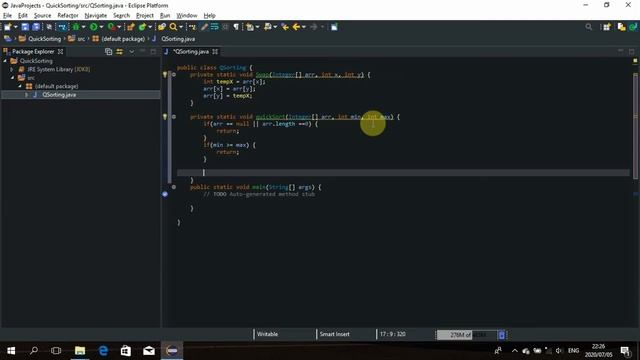Click the heap memory status bar

tap(467, 335)
